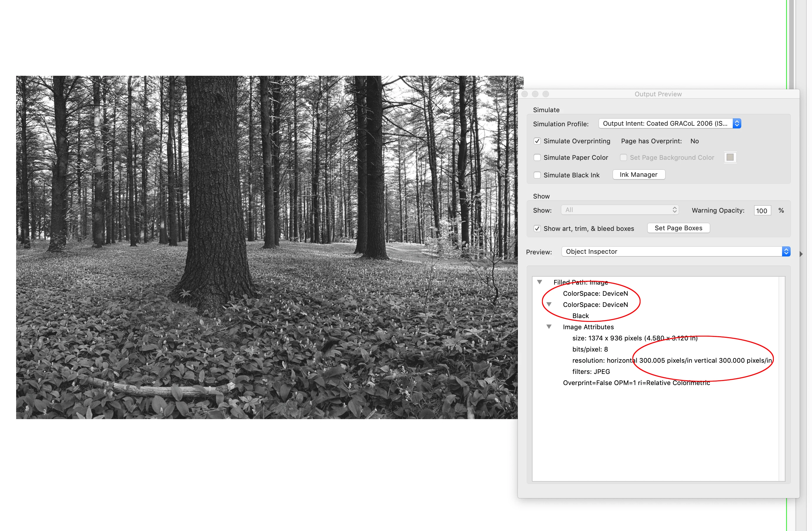Close the Output Preview window
The height and width of the screenshot is (531, 812).
coord(525,94)
